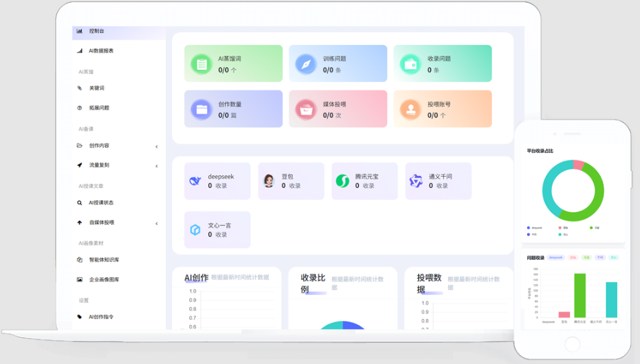
Task: Click the 文心一言 blue hexagon icon
Action: pyautogui.click(x=195, y=230)
